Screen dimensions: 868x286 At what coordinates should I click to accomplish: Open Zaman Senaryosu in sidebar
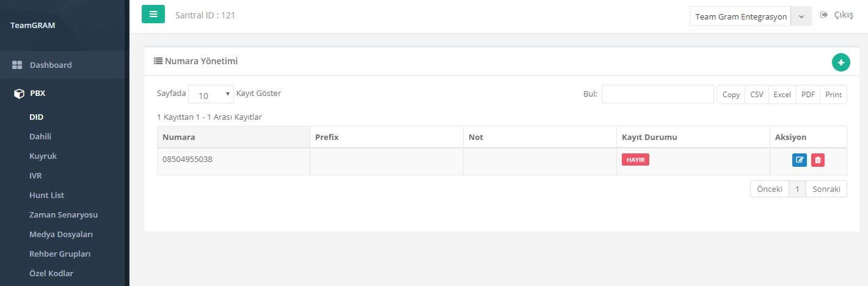(64, 215)
